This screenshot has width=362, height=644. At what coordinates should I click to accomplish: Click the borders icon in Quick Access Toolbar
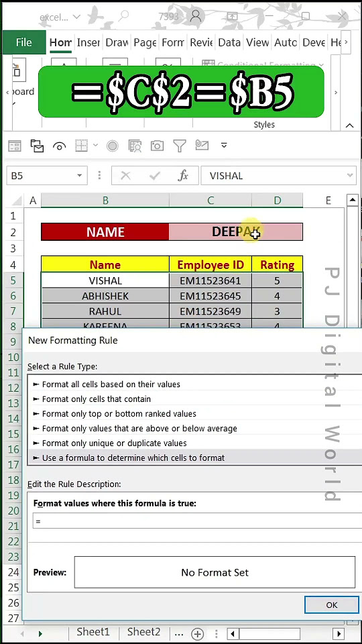[81, 146]
